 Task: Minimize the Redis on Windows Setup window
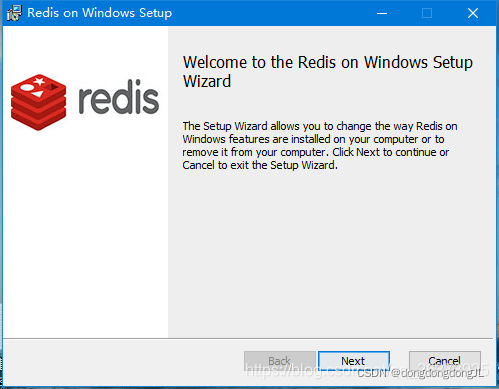point(382,13)
